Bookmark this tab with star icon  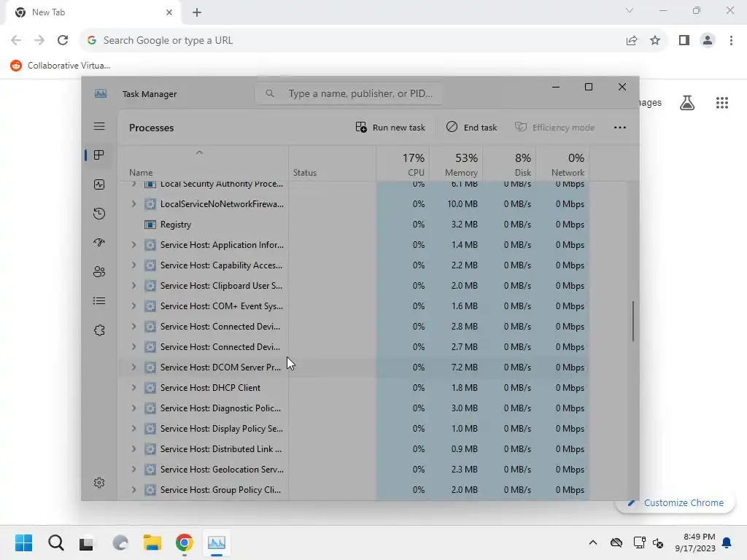click(655, 41)
